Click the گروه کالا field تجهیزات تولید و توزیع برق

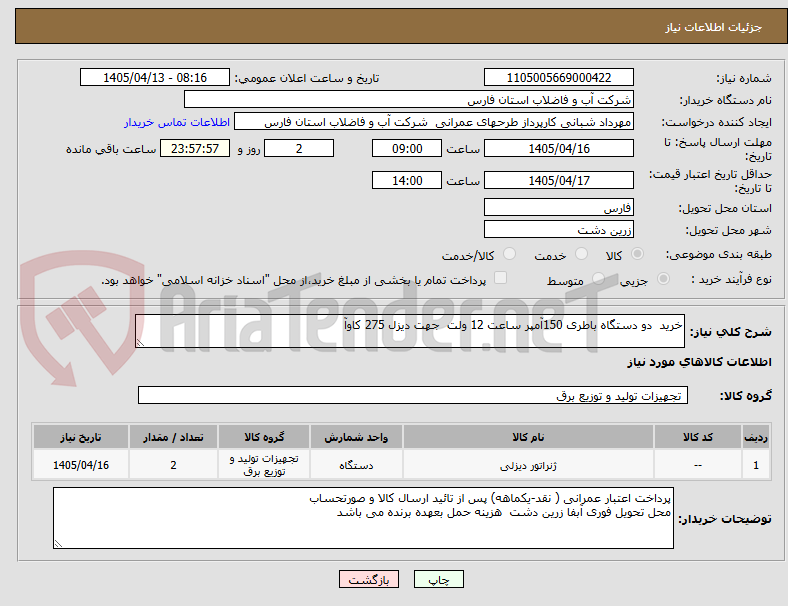tap(413, 395)
